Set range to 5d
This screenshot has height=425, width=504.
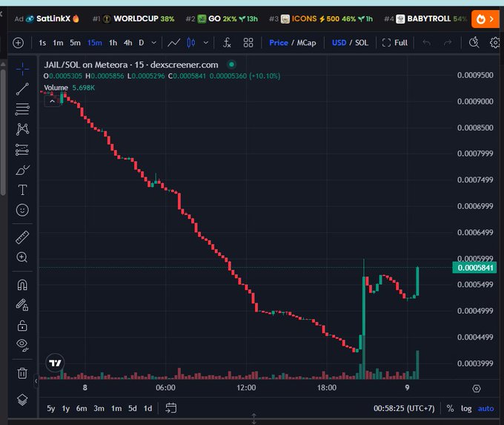tap(133, 409)
